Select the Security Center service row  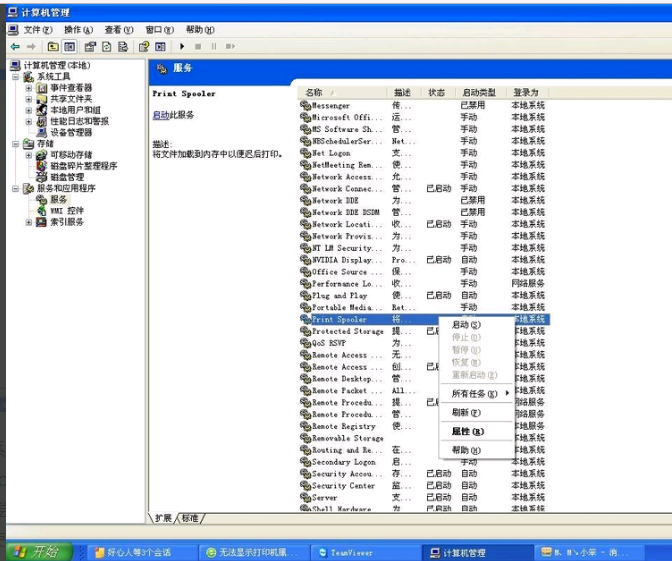point(424,486)
